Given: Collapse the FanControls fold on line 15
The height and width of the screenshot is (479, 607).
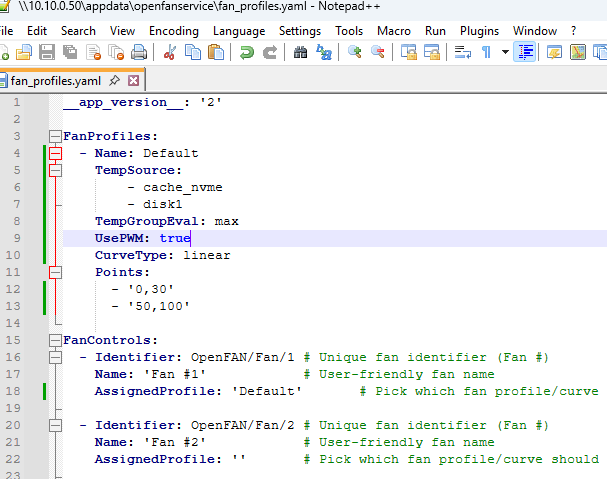Looking at the screenshot, I should pyautogui.click(x=55, y=340).
